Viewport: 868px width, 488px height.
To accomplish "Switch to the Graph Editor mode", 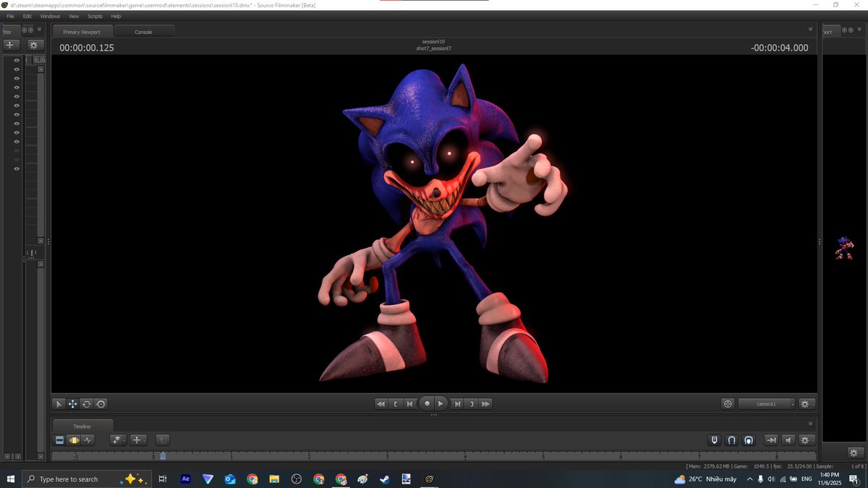I will tap(88, 440).
